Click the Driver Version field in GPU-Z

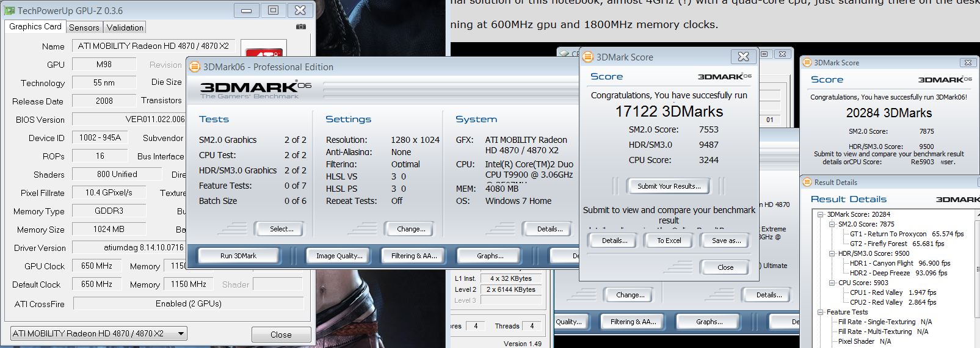[x=129, y=247]
